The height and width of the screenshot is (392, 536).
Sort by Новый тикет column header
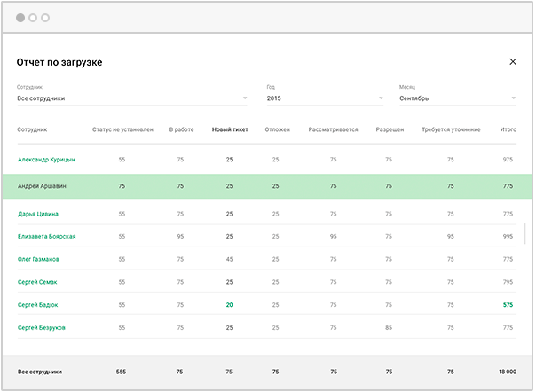[230, 129]
